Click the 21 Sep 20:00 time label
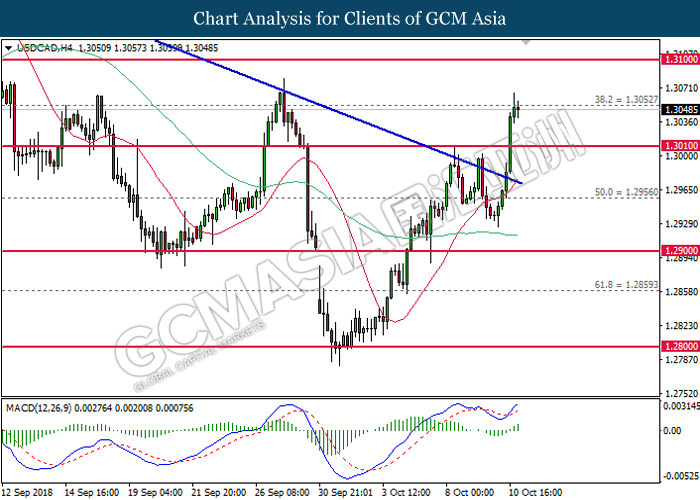The width and height of the screenshot is (700, 500). point(219,492)
